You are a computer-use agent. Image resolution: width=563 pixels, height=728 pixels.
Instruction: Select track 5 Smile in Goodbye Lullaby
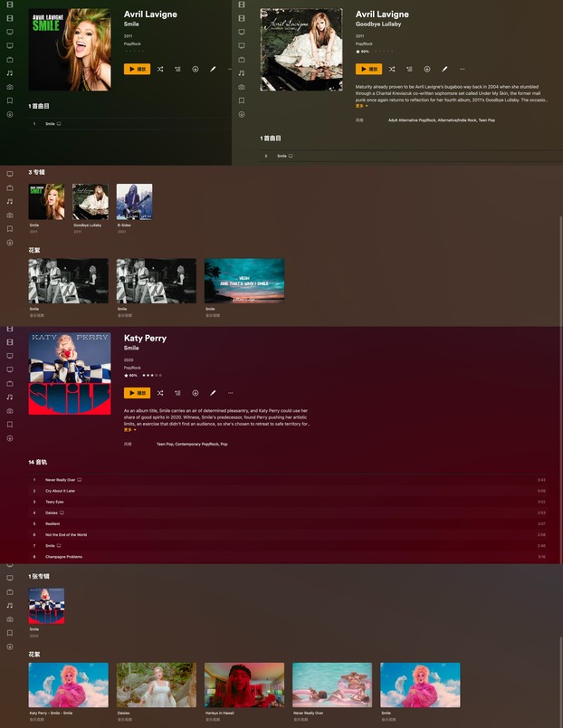411,156
